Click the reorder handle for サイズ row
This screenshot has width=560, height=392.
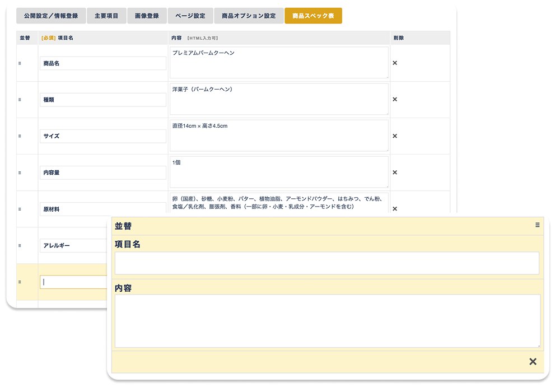(20, 136)
